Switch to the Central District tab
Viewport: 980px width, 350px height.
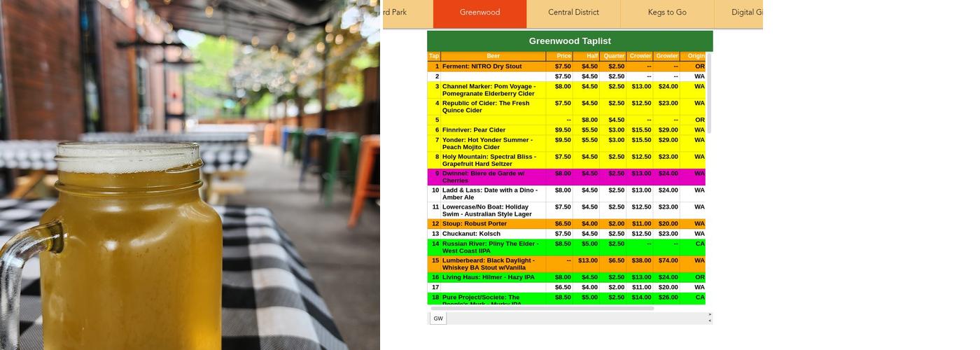[573, 13]
